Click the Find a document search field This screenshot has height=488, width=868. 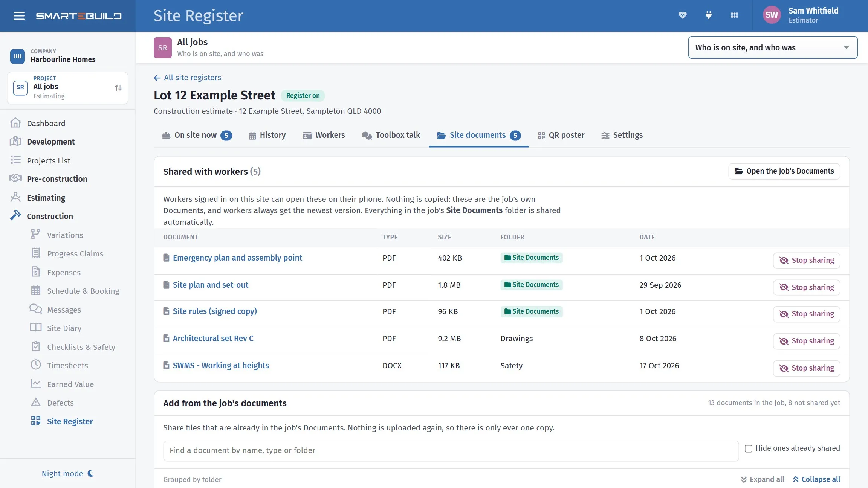pyautogui.click(x=451, y=451)
